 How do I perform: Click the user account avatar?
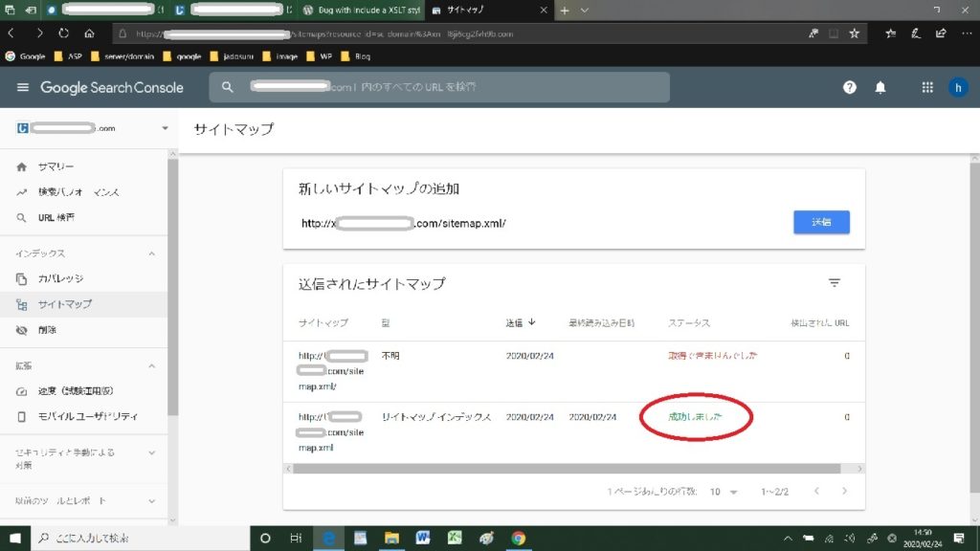pyautogui.click(x=957, y=87)
